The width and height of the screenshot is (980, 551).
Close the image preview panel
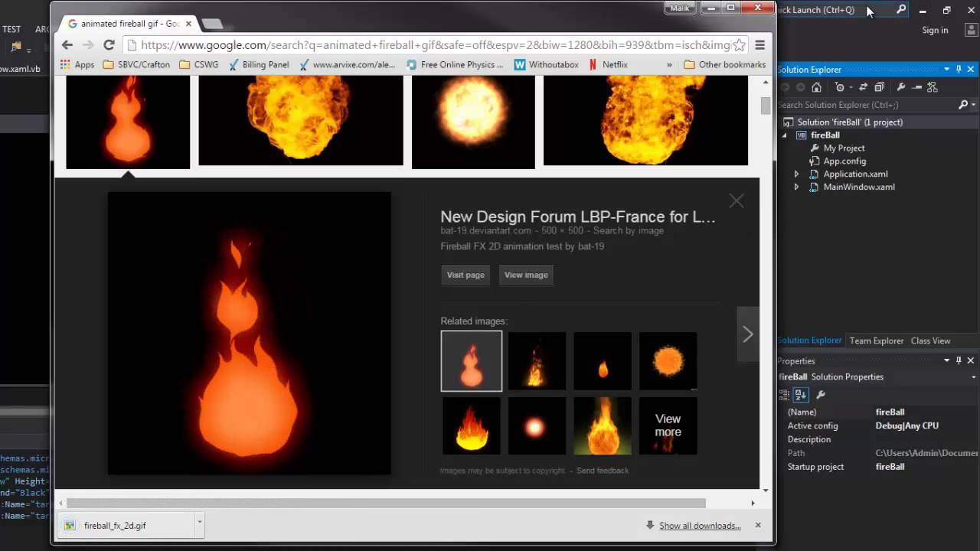click(x=737, y=201)
